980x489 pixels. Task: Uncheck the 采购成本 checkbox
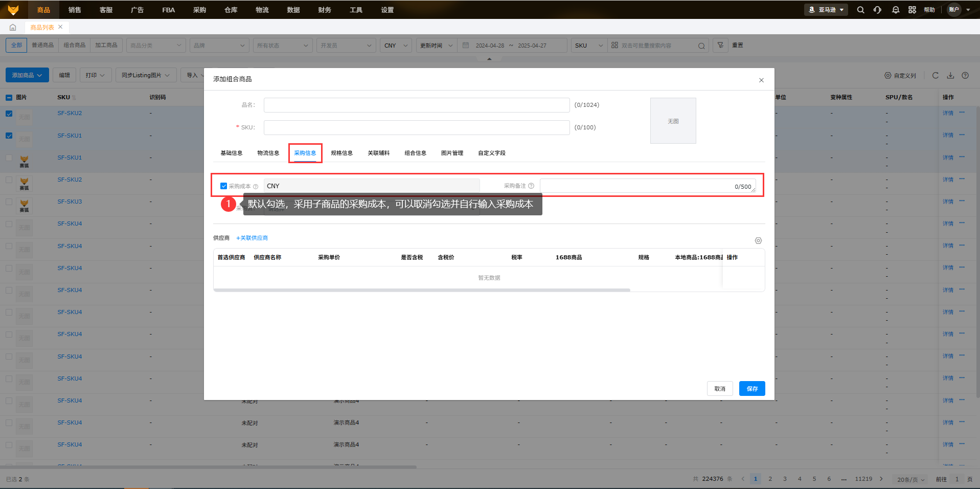223,186
